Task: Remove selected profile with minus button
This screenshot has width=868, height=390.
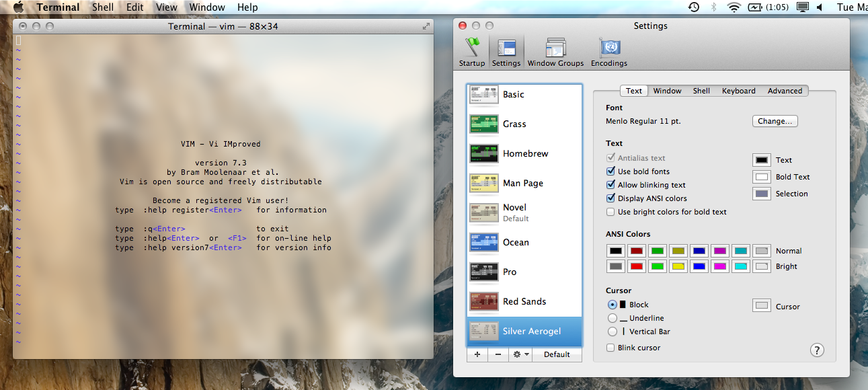Action: tap(498, 354)
